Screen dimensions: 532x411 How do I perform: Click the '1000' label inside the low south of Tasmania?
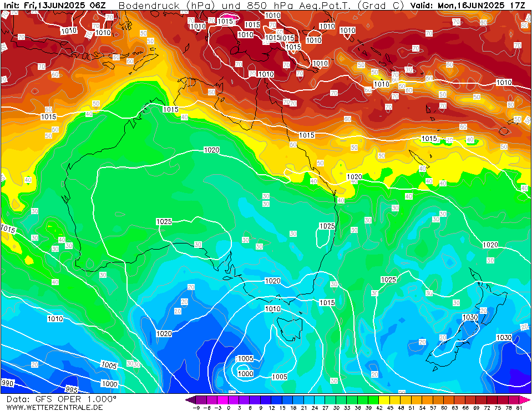(x=245, y=373)
